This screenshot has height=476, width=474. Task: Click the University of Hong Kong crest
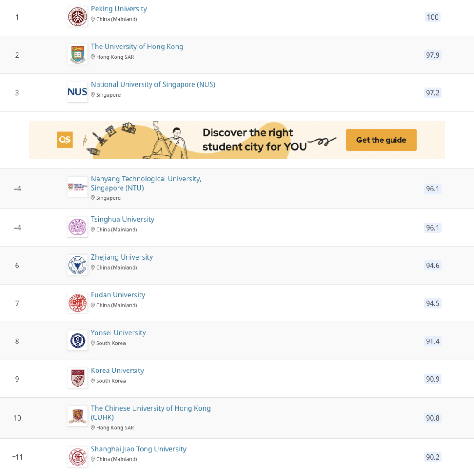coord(77,54)
